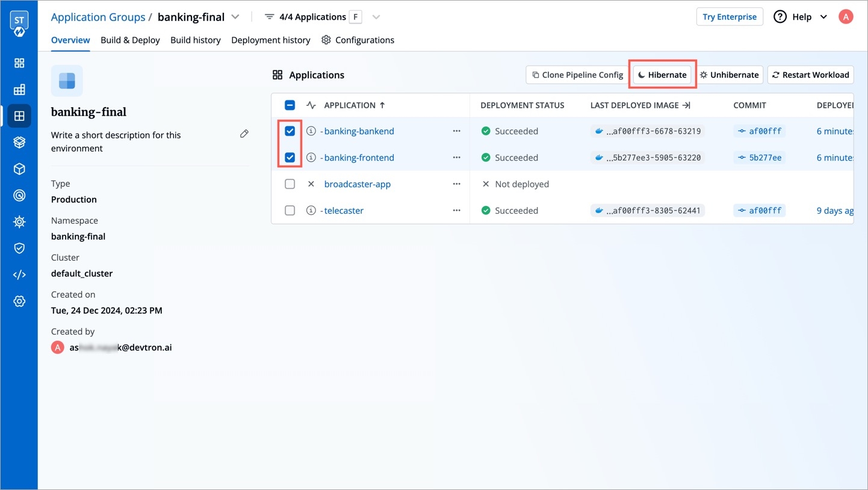Expand the banking-final environment dropdown
This screenshot has height=490, width=868.
(x=235, y=17)
